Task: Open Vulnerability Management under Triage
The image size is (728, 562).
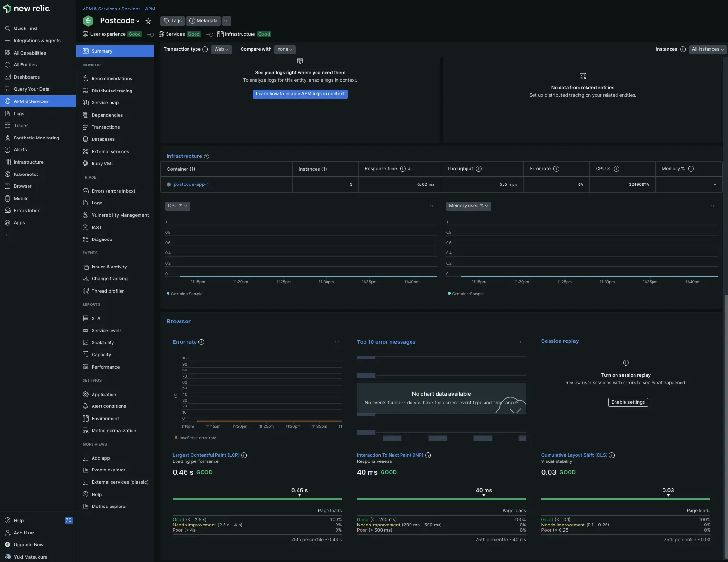Action: pos(120,215)
